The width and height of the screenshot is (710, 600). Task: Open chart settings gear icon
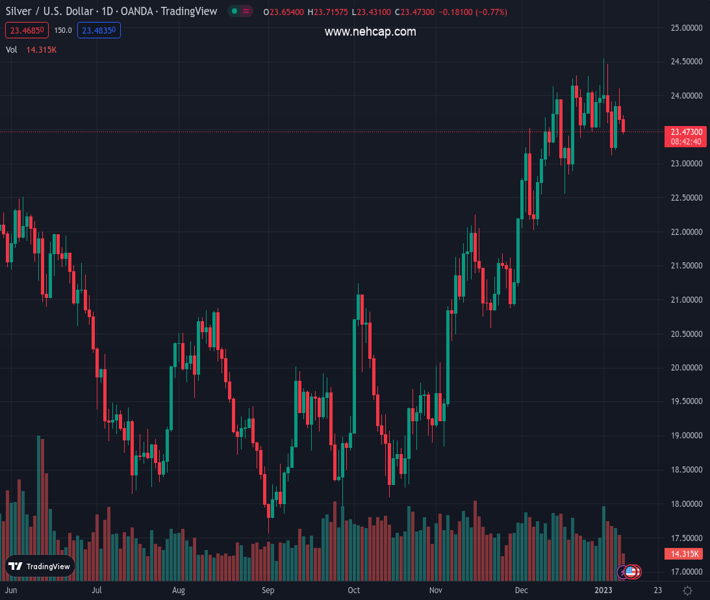687,590
